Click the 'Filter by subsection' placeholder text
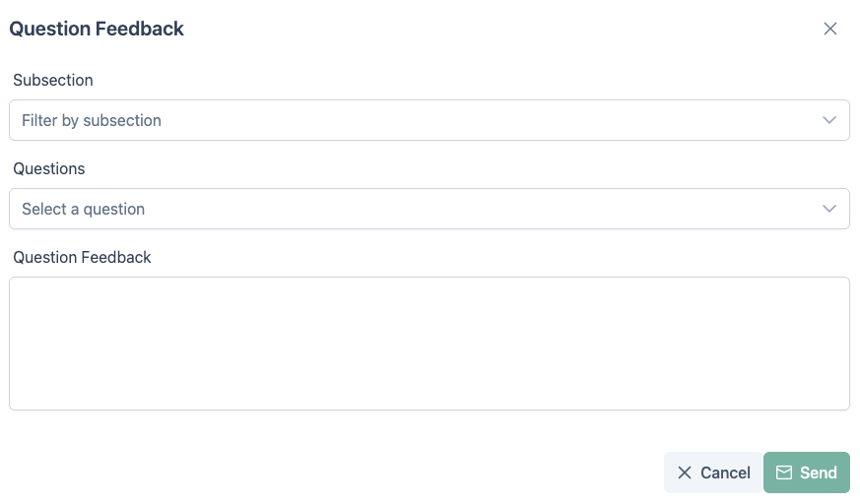 92,120
